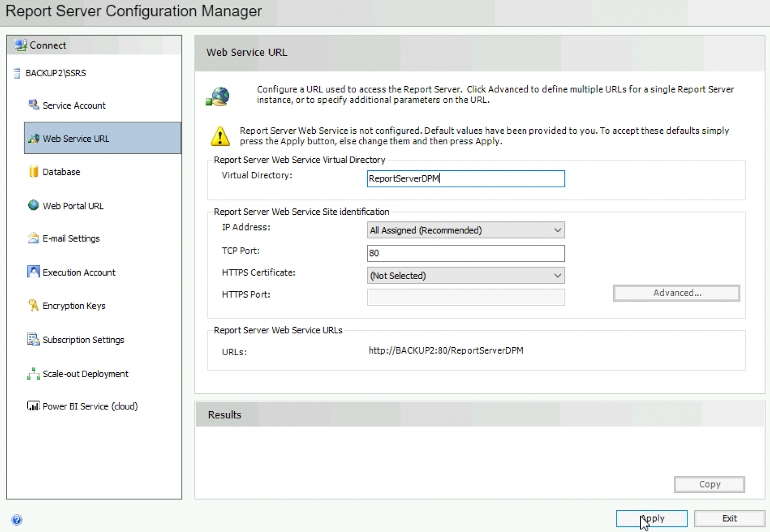Open the Advanced URL settings
The image size is (770, 532).
coord(676,293)
